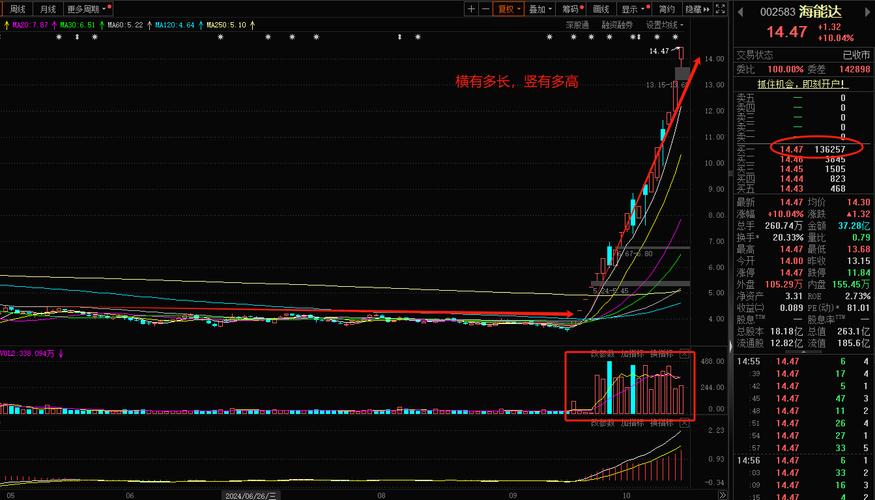Click the MA20 indicator arrow
This screenshot has height=500, width=875.
coord(6,24)
